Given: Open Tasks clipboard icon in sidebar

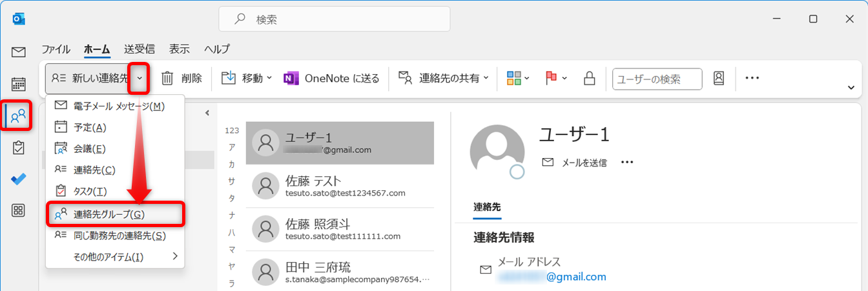Looking at the screenshot, I should pyautogui.click(x=19, y=148).
